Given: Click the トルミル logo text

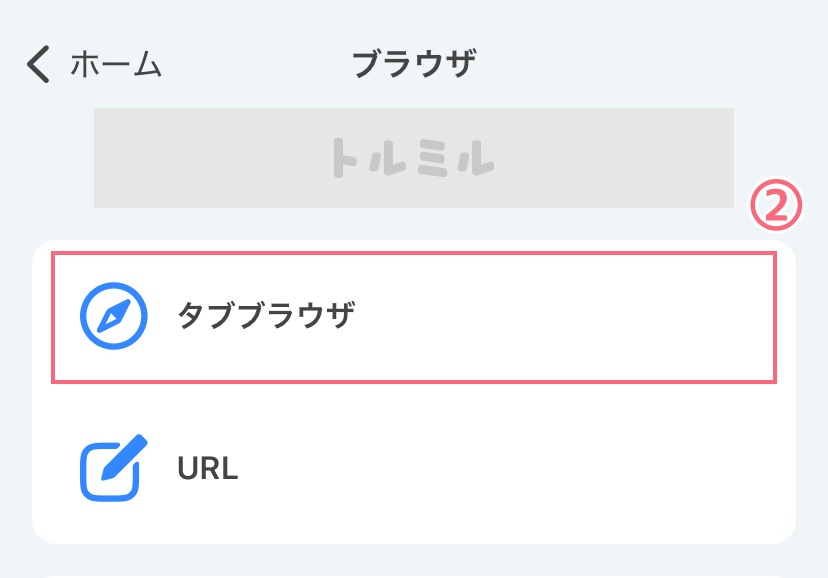Looking at the screenshot, I should [413, 158].
